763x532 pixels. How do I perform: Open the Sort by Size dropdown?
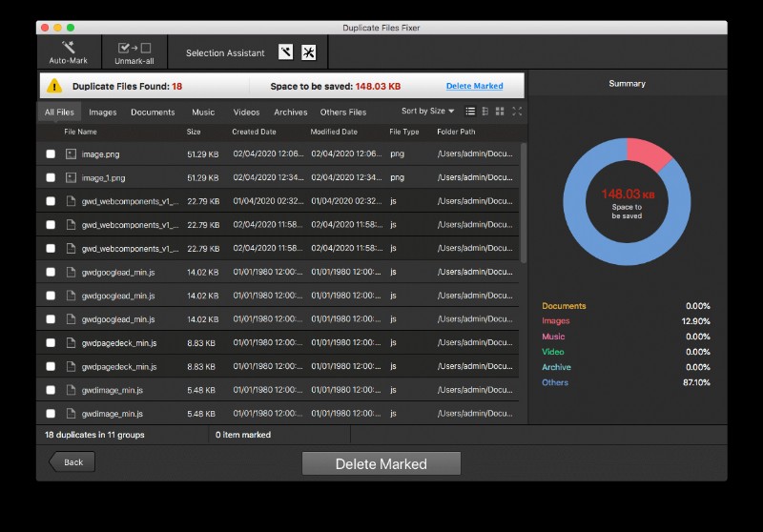point(427,111)
